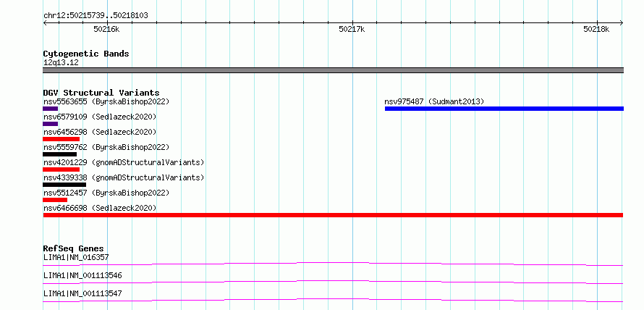Open the nsv5512457 (ByrskaBishop2022) label
This screenshot has height=310, width=644.
pyautogui.click(x=106, y=193)
